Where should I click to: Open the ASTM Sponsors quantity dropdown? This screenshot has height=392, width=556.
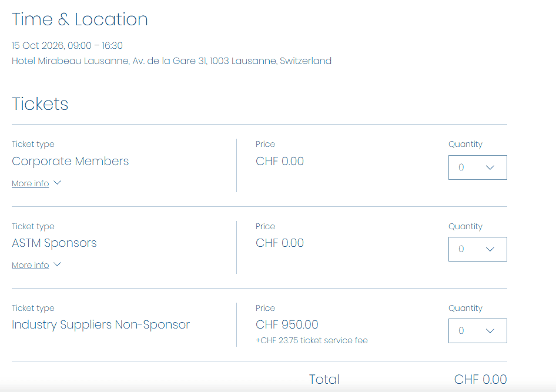pyautogui.click(x=477, y=249)
